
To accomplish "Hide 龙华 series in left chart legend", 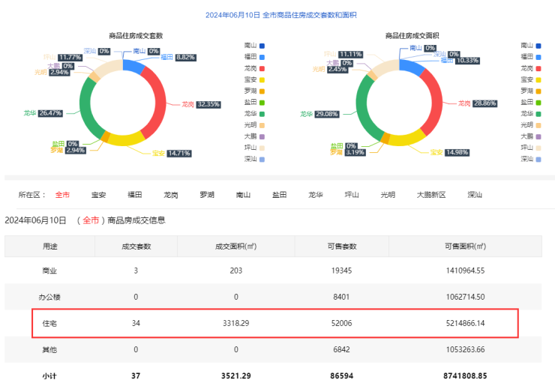I will click(255, 113).
